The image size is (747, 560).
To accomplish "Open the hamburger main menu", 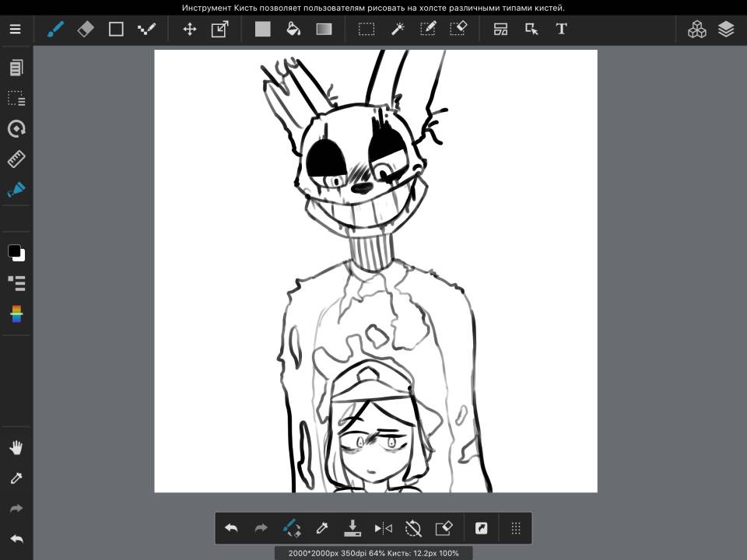I will (x=16, y=30).
